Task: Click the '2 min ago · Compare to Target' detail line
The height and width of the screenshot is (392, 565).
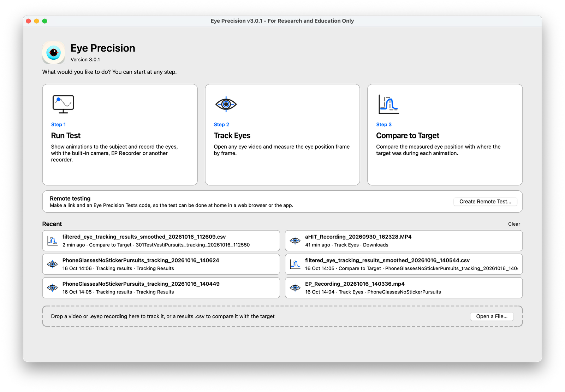Action: (156, 245)
